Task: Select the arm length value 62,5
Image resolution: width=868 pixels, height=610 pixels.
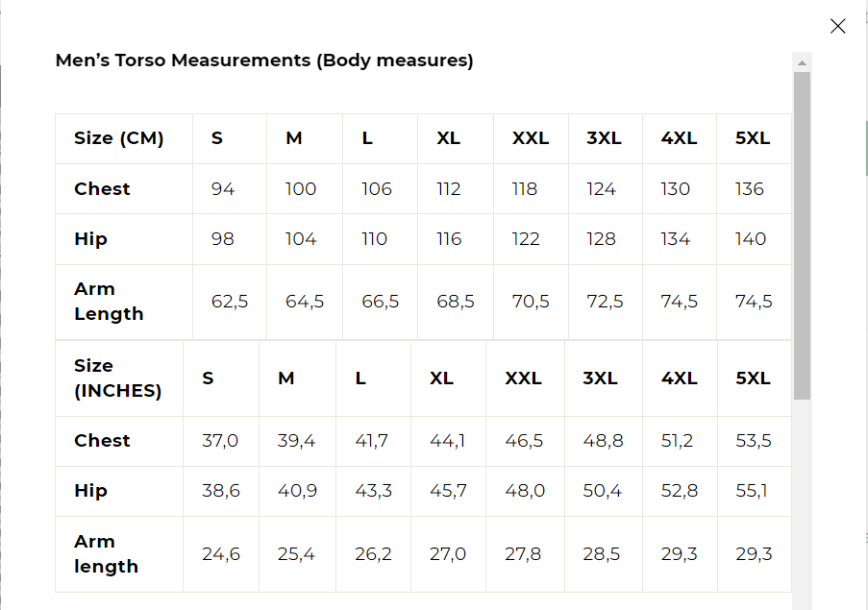Action: click(x=230, y=302)
